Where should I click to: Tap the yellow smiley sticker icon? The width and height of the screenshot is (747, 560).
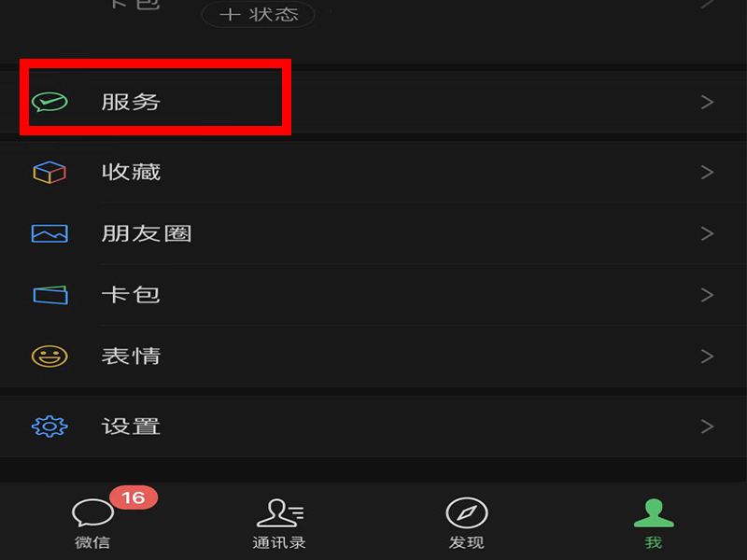coord(49,357)
